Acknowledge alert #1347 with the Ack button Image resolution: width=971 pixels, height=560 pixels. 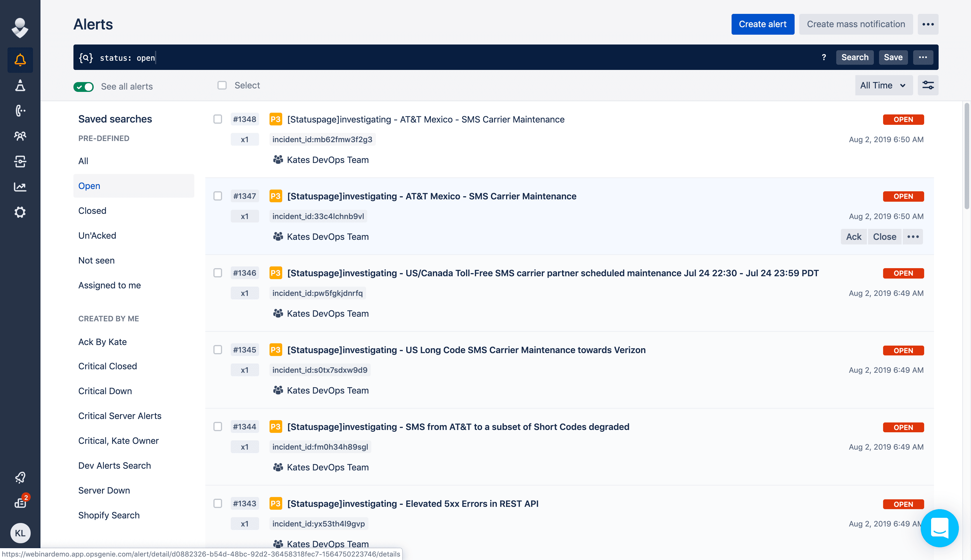(x=853, y=237)
